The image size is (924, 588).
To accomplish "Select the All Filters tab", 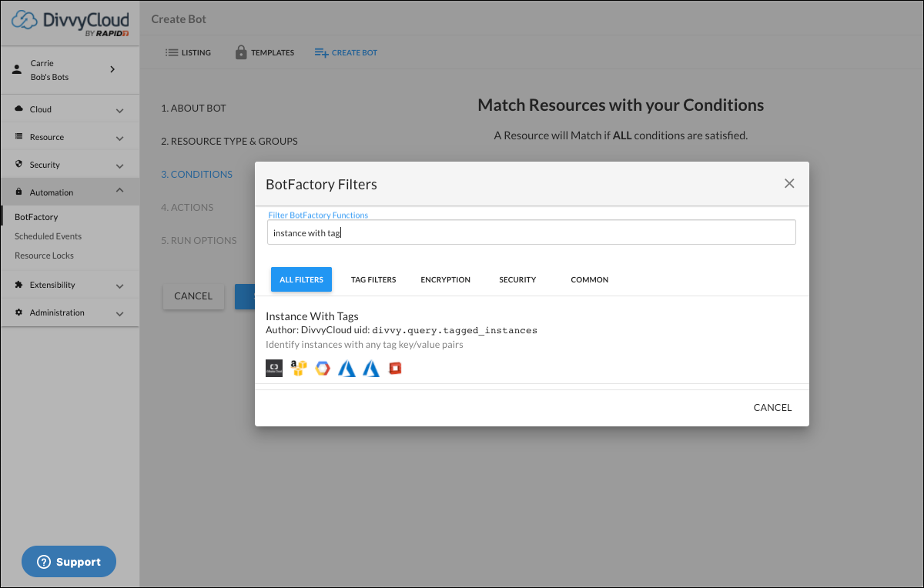I will 301,279.
